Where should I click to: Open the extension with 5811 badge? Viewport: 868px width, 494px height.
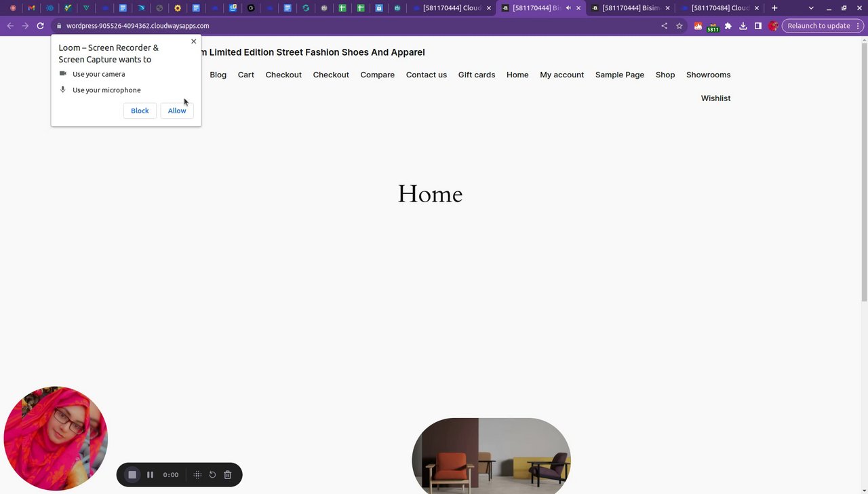point(713,26)
